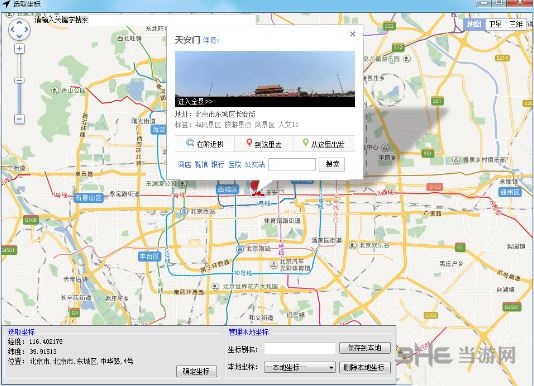Pan the map down with the compass arrow
The image size is (534, 386).
click(x=19, y=36)
